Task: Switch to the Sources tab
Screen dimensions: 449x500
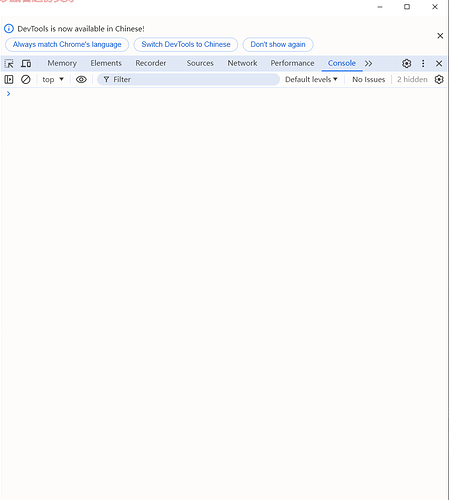Action: pyautogui.click(x=200, y=63)
